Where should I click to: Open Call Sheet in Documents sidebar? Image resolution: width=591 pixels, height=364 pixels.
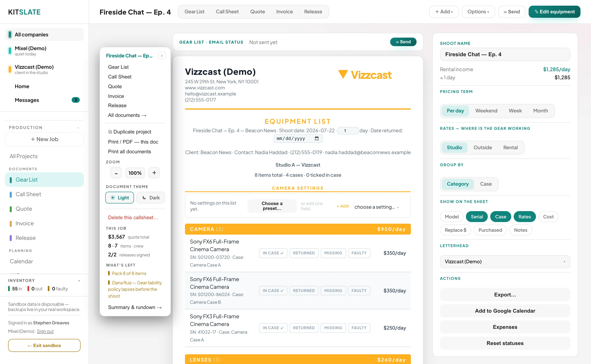click(44, 194)
